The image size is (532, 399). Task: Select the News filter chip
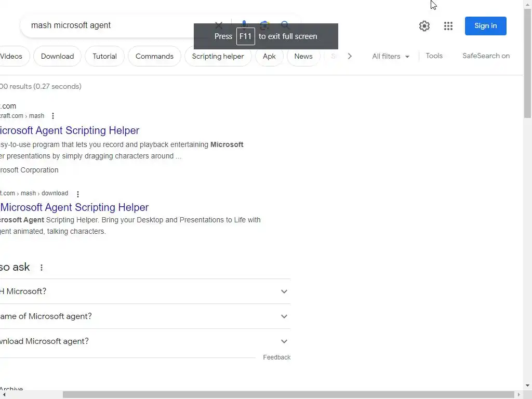(x=303, y=56)
